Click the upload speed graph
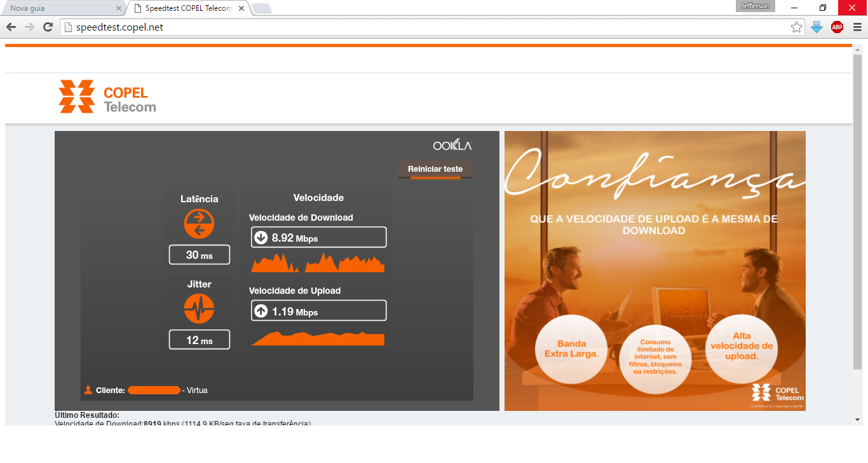 [318, 338]
